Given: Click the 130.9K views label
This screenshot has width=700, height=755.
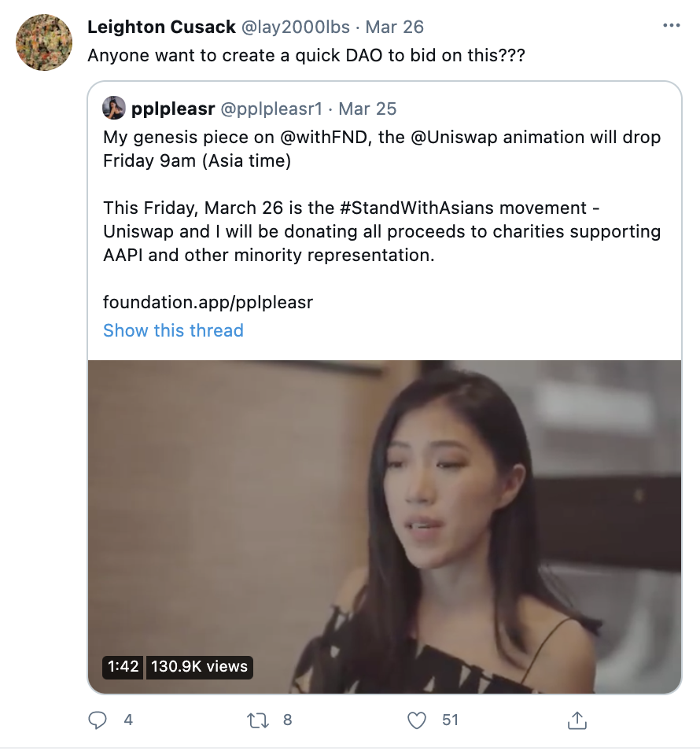Looking at the screenshot, I should point(199,667).
